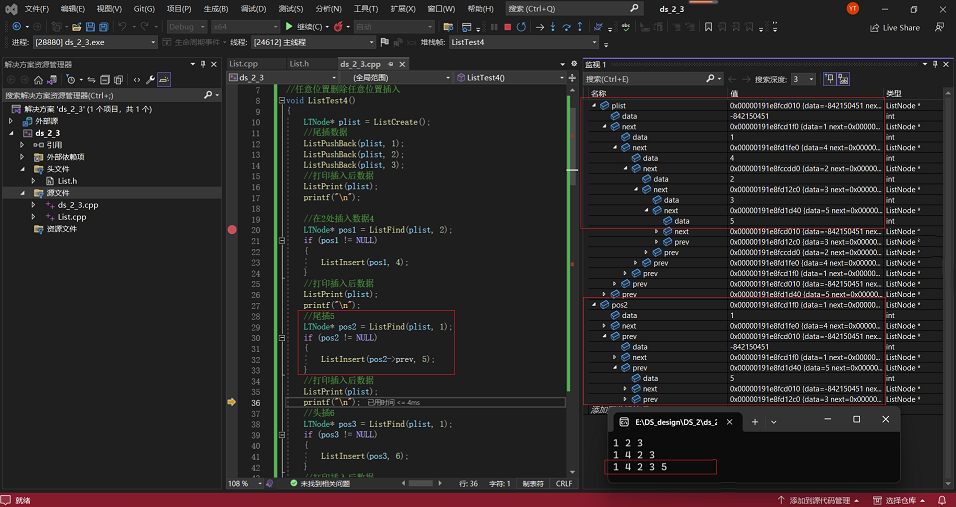Toggle the breakpoint on line 20
The height and width of the screenshot is (507, 956).
tap(232, 230)
